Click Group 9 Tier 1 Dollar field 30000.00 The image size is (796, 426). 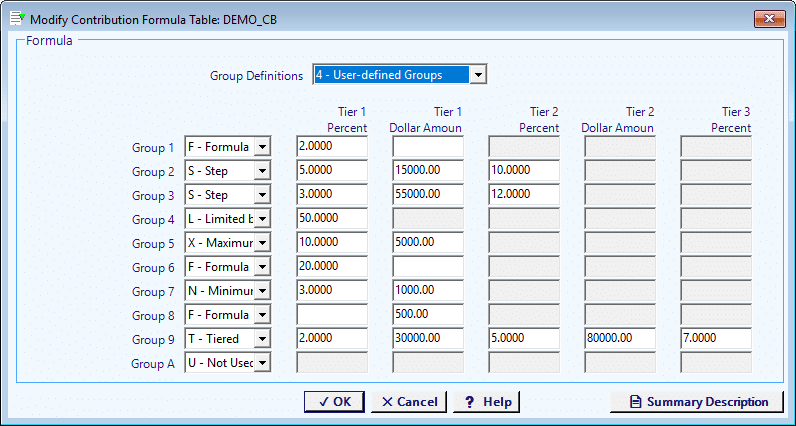point(428,338)
